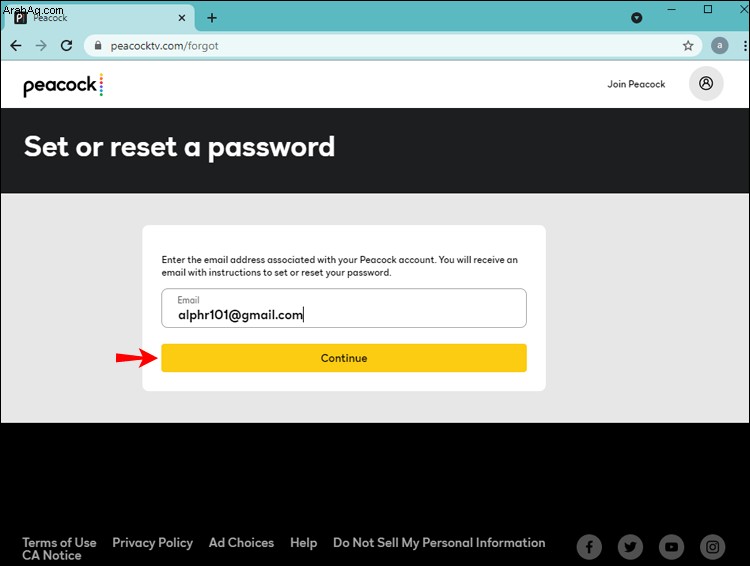Screen dimensions: 750x566
Task: Focus the Email input field
Action: point(344,308)
